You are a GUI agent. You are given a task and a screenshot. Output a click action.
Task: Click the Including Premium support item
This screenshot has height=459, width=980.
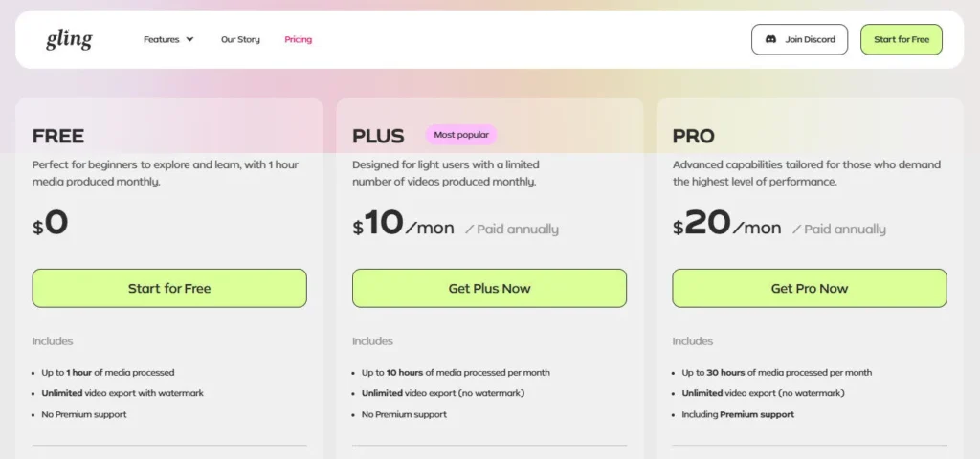coord(738,414)
